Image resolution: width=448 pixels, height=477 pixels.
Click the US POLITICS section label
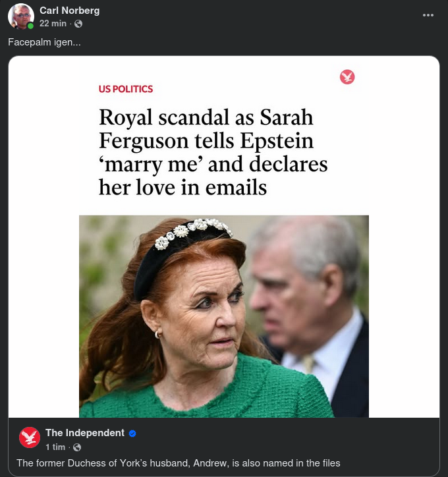(x=125, y=89)
